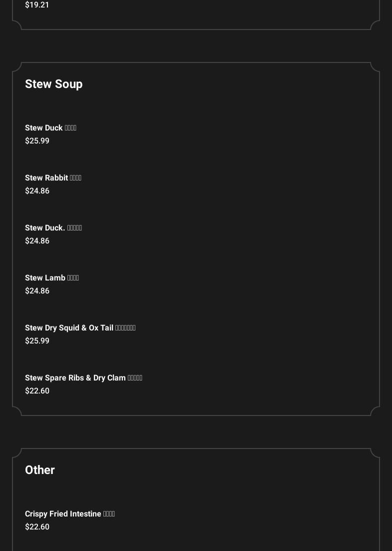Select the Stew Soup section heading
This screenshot has width=392, height=551.
click(53, 84)
